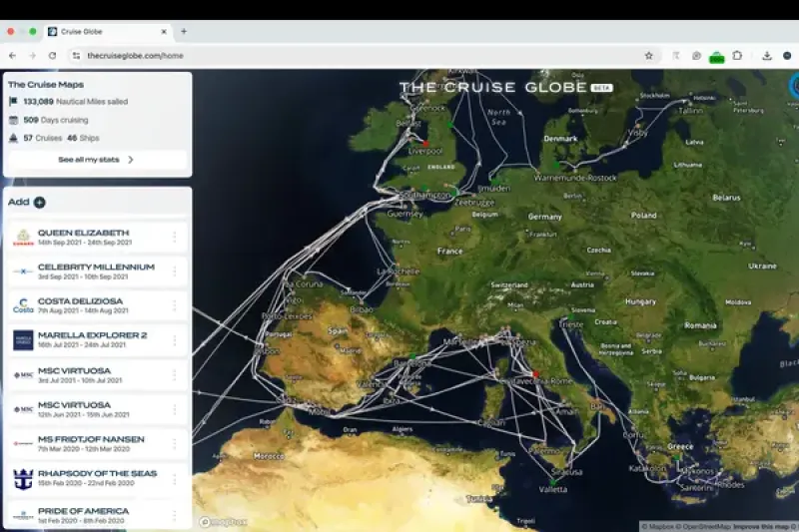Click the browser profile avatar

coord(787,56)
